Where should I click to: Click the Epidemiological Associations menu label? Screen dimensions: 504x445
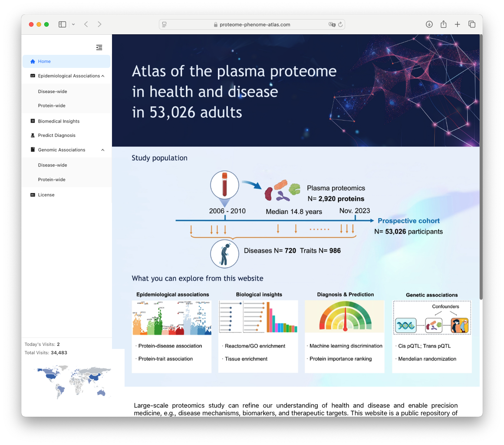pyautogui.click(x=69, y=76)
